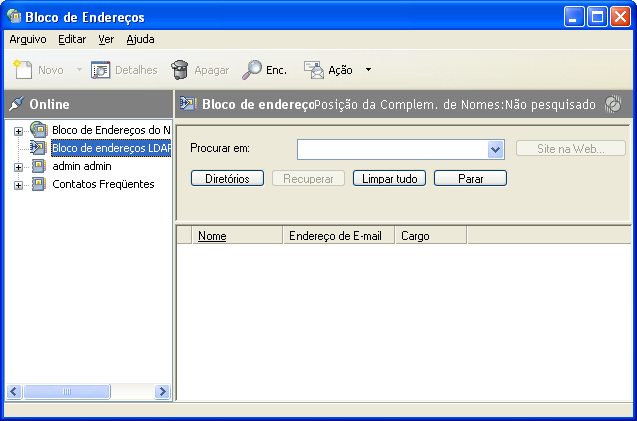This screenshot has height=421, width=637.
Task: Select Bloco de endereços LDAP tree item
Action: 111,148
